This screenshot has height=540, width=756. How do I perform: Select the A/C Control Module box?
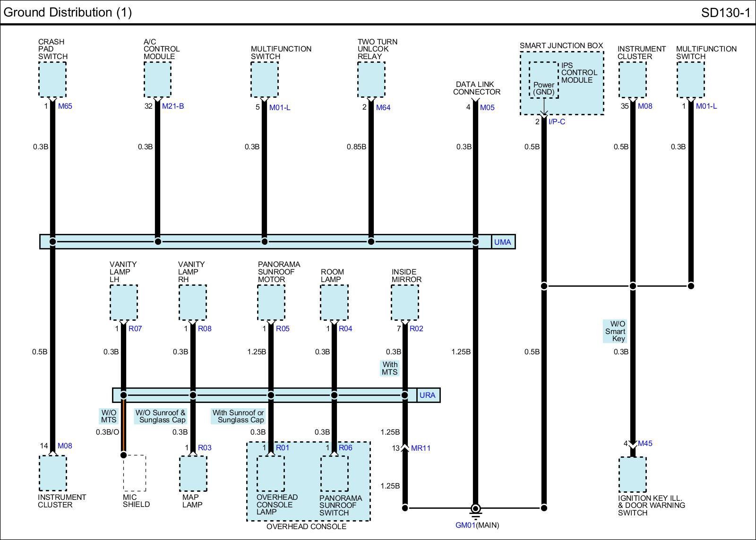(x=157, y=80)
